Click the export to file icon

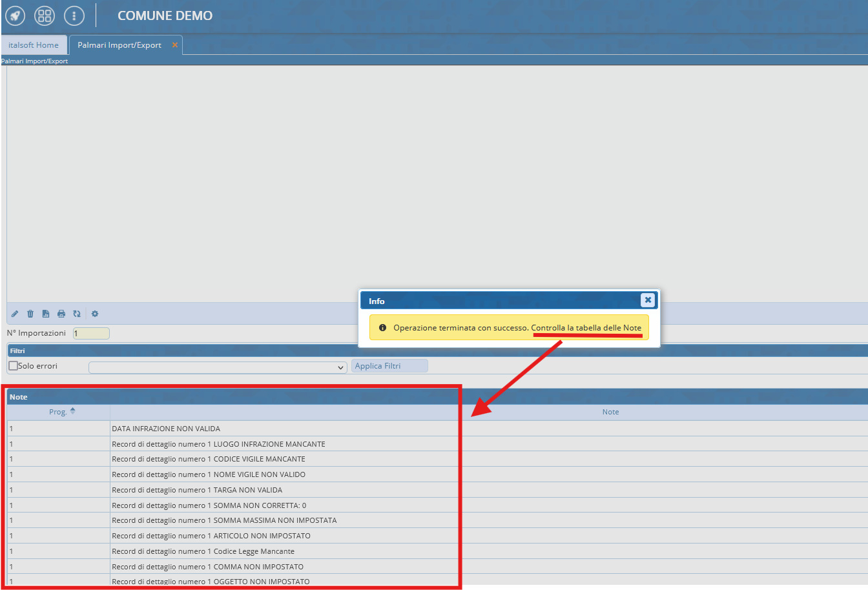tap(46, 314)
